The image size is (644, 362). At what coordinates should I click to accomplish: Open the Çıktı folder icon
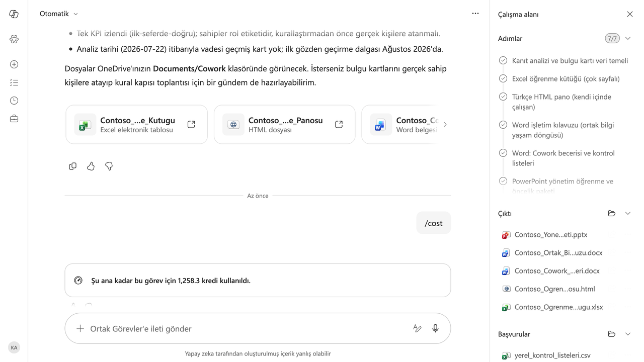coord(612,213)
